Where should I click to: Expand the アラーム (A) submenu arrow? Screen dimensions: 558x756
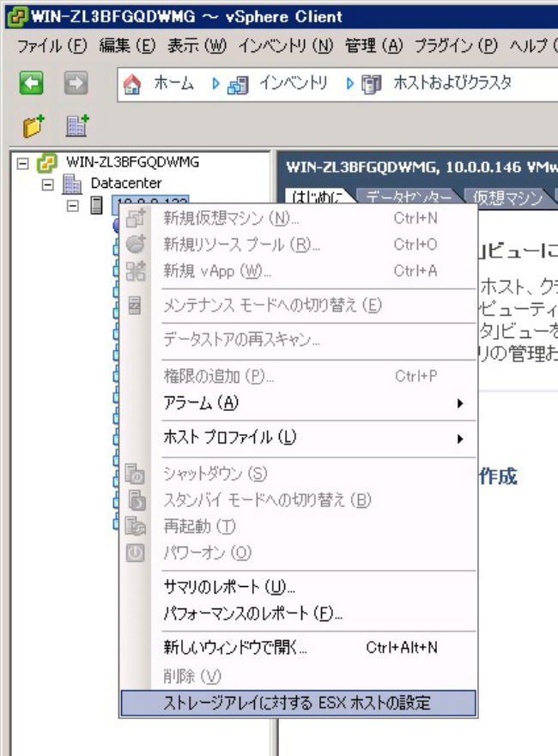click(x=460, y=403)
